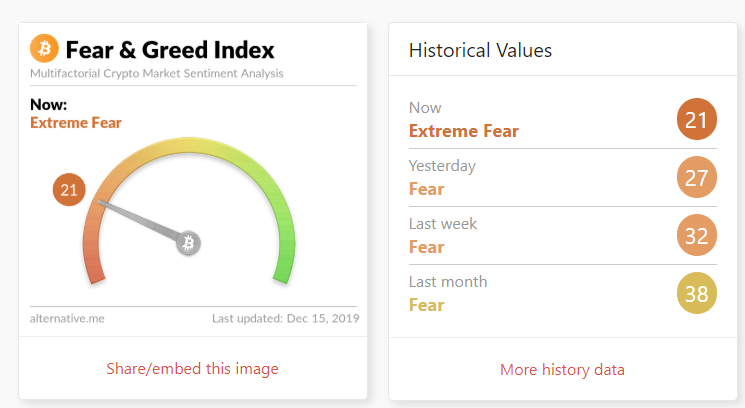Open the More history data link
The height and width of the screenshot is (408, 745).
[x=562, y=370]
